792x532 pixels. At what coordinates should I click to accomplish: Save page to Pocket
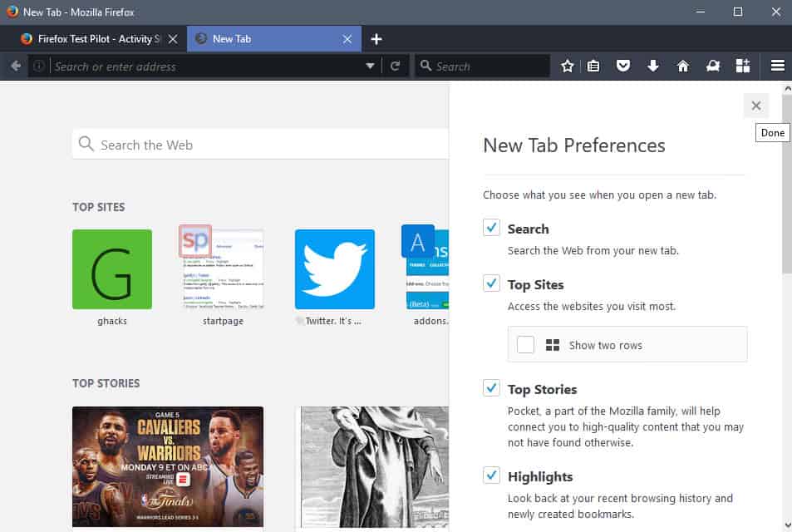pos(623,66)
